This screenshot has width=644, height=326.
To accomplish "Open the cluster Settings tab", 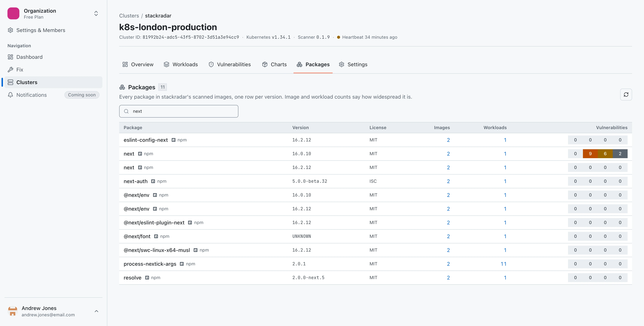I will (353, 64).
